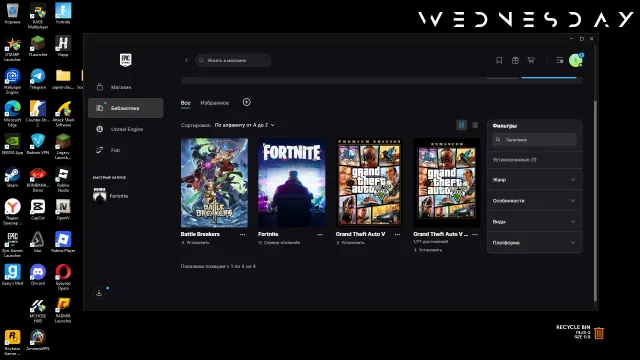The height and width of the screenshot is (360, 640).
Task: Click the Opera browser desktop icon
Action: 63,277
